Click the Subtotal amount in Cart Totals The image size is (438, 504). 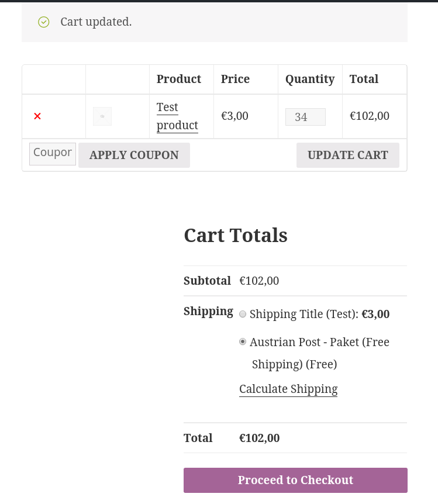[x=259, y=281]
